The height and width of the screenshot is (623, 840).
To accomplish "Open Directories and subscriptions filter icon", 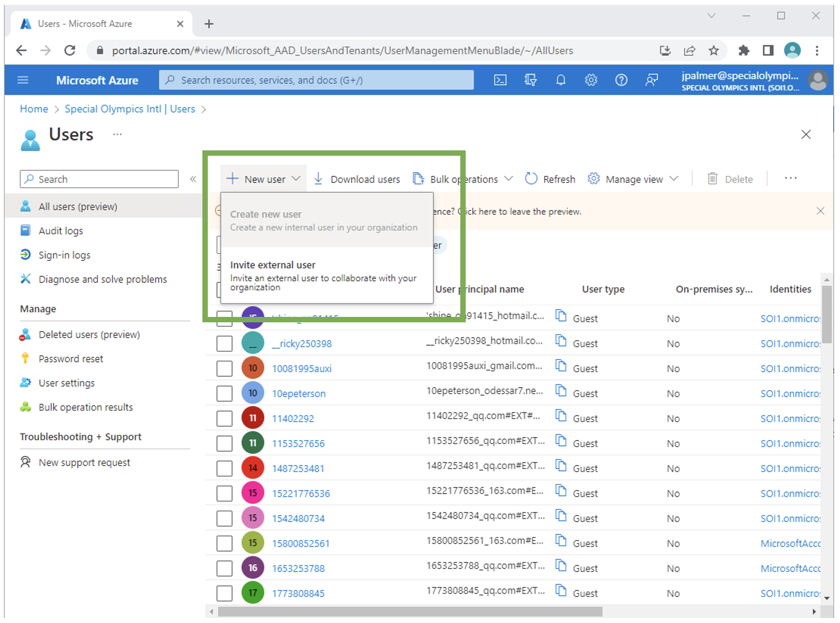I will pos(531,80).
